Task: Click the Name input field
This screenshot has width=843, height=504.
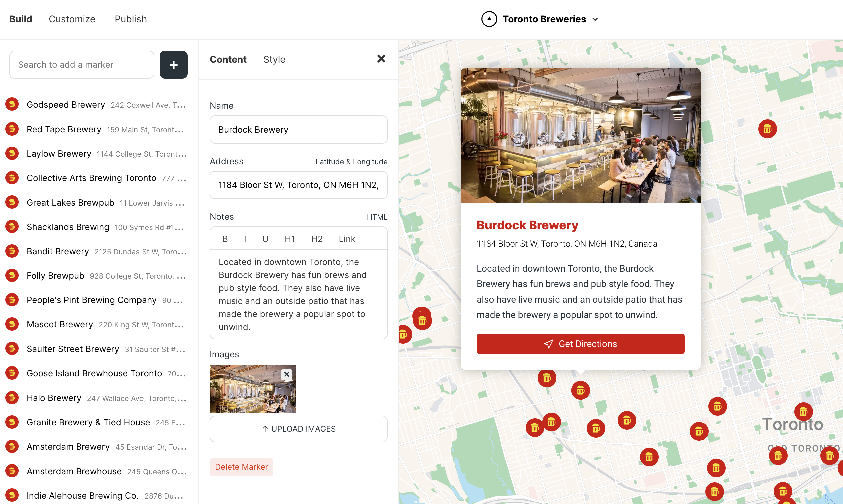Action: click(x=298, y=130)
